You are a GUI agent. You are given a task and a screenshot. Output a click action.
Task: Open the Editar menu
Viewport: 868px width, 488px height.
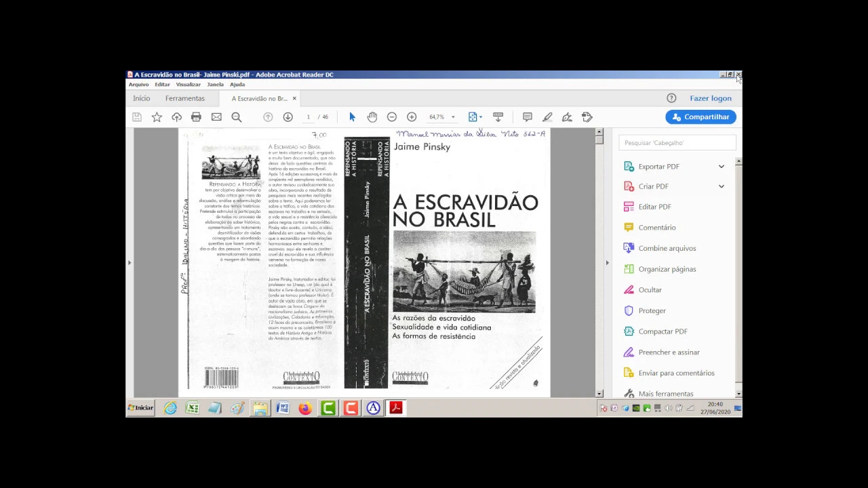tap(162, 85)
